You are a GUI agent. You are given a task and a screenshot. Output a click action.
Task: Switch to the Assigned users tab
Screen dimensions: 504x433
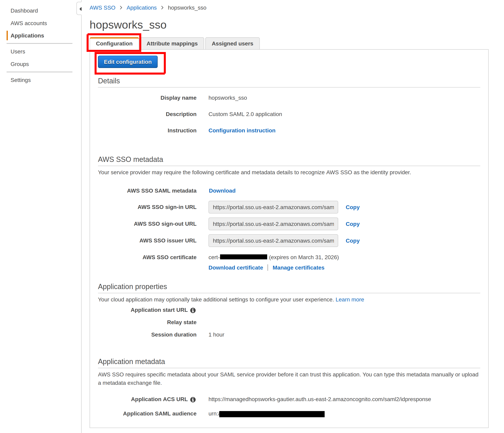click(x=232, y=43)
